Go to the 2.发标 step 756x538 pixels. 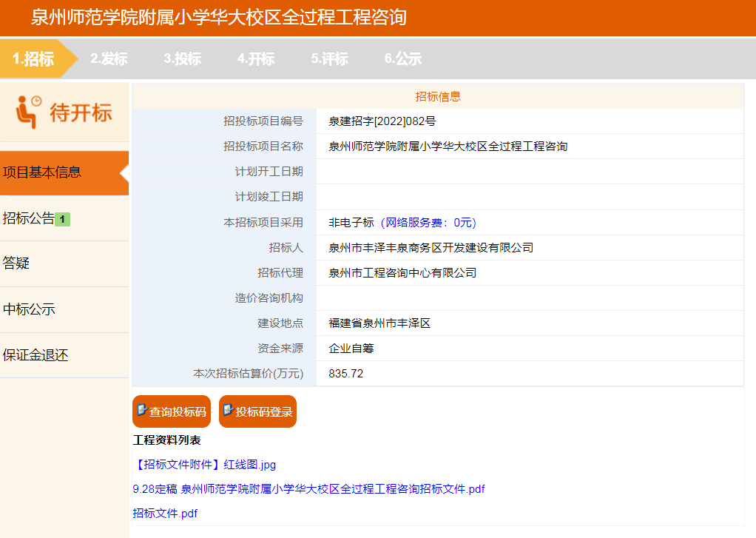109,59
